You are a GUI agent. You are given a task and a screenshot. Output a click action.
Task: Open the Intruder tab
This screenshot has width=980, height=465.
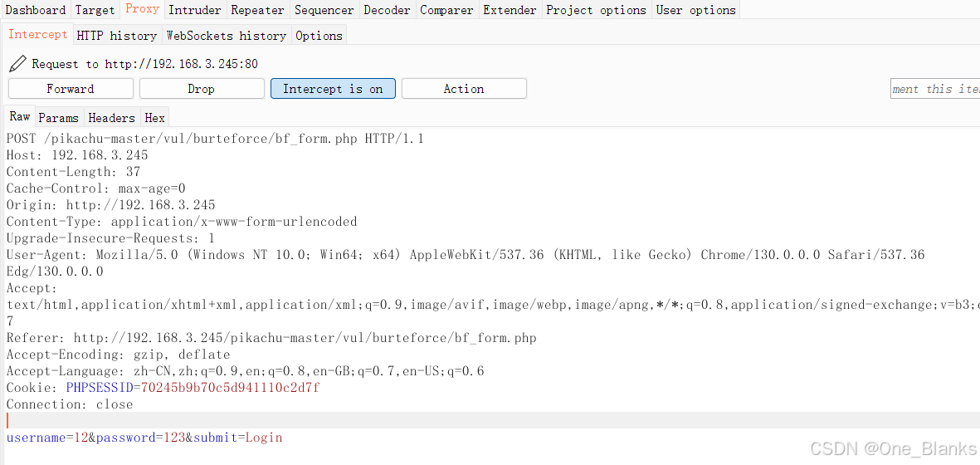(195, 10)
